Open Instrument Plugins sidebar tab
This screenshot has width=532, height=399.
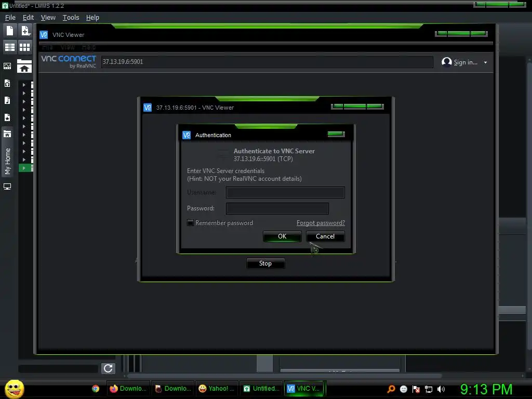tap(7, 66)
